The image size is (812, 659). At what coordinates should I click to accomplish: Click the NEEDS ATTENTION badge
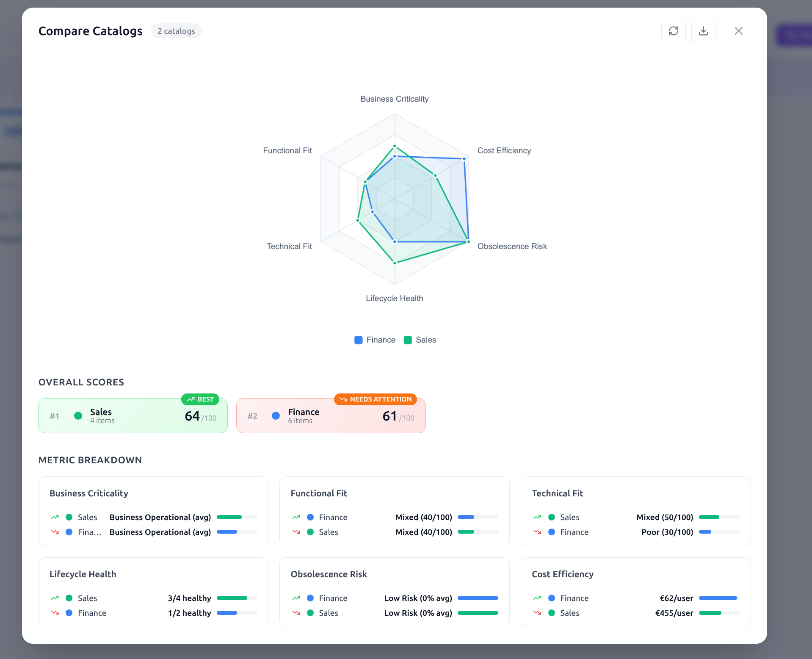[x=376, y=399]
